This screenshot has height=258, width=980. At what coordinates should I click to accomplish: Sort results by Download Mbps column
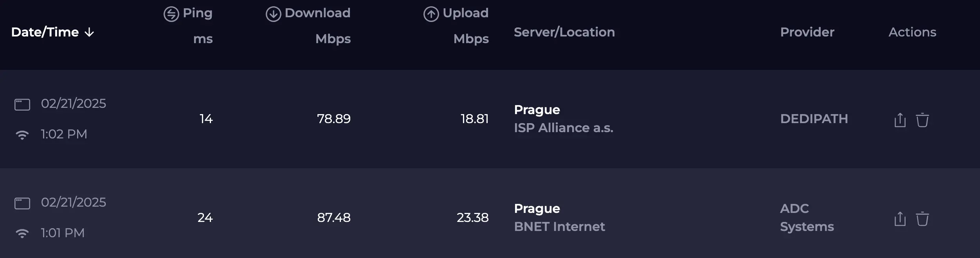(x=317, y=13)
